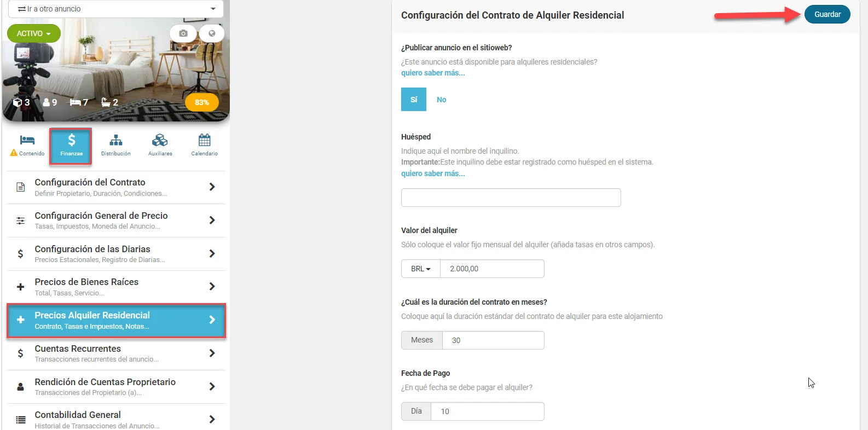Open the ACTIVO status dropdown
Viewport: 868px width, 430px height.
[34, 33]
